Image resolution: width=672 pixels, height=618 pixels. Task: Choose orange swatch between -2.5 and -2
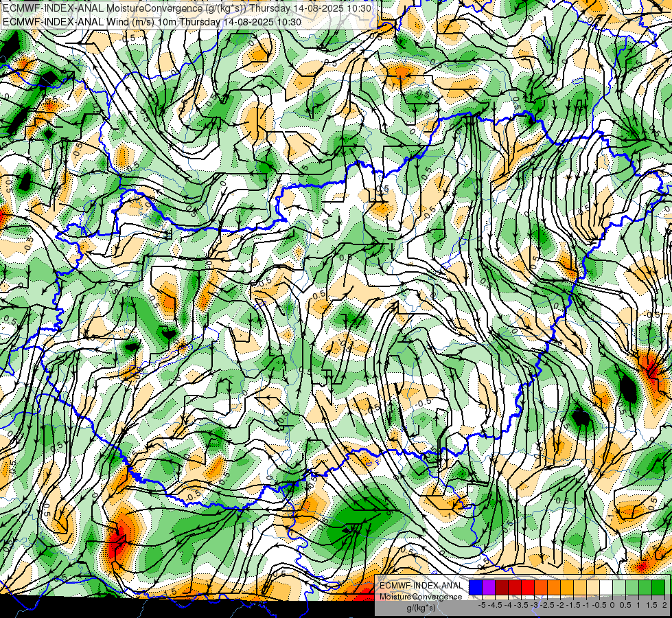click(x=554, y=588)
